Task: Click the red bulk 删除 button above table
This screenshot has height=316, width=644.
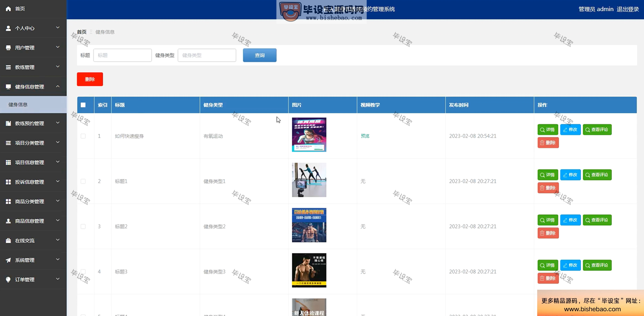Action: pos(90,79)
